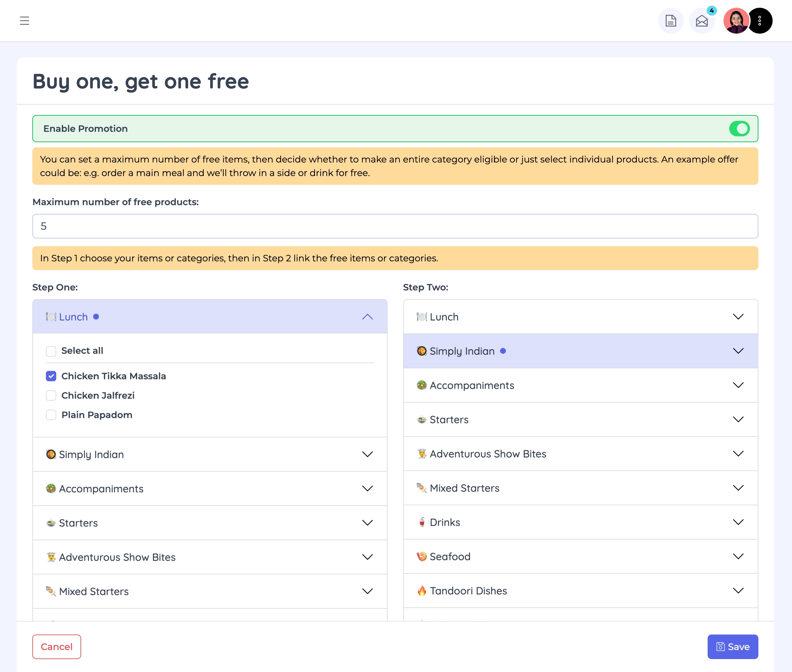Open the hamburger sidebar menu
The image size is (792, 672).
pyautogui.click(x=24, y=21)
